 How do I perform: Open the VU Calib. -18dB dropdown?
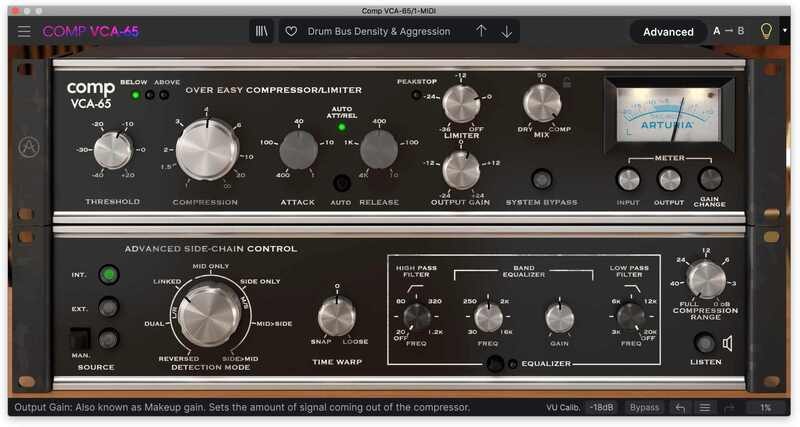[599, 408]
